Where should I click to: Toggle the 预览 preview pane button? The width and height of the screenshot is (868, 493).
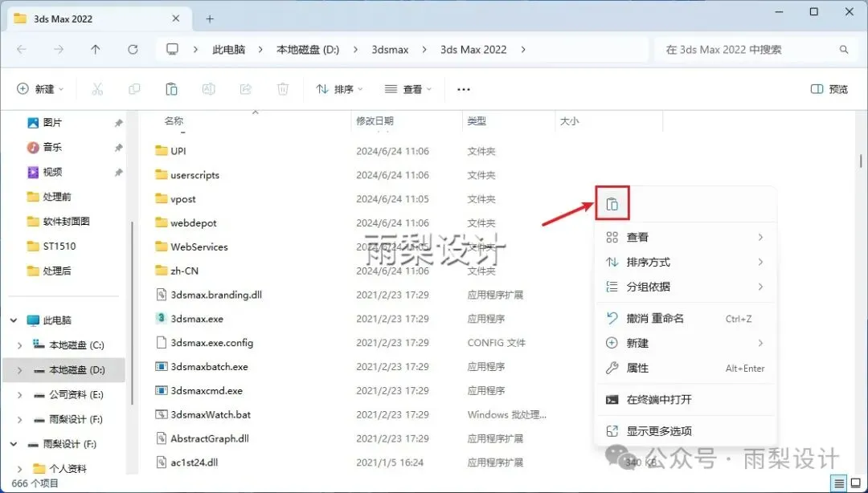tap(829, 89)
